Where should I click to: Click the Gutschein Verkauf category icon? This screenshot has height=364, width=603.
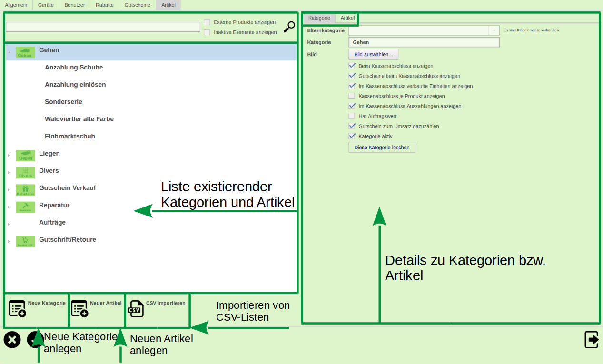point(25,189)
